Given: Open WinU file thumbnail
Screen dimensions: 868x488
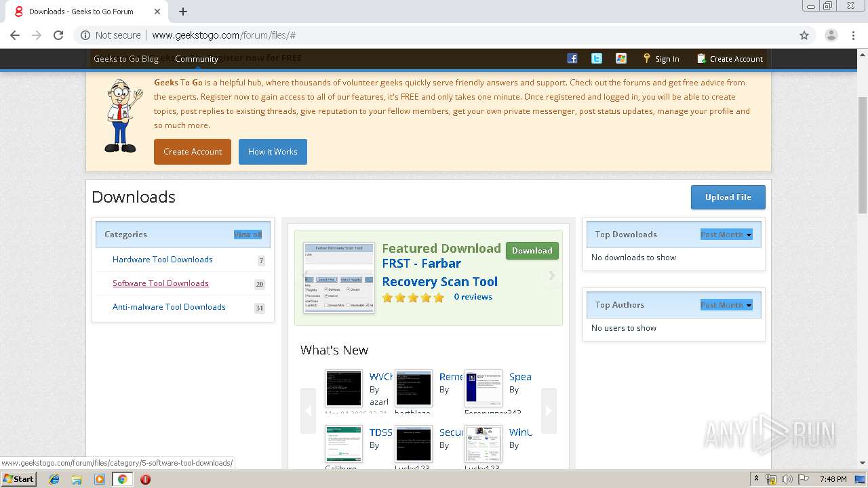Looking at the screenshot, I should point(484,444).
